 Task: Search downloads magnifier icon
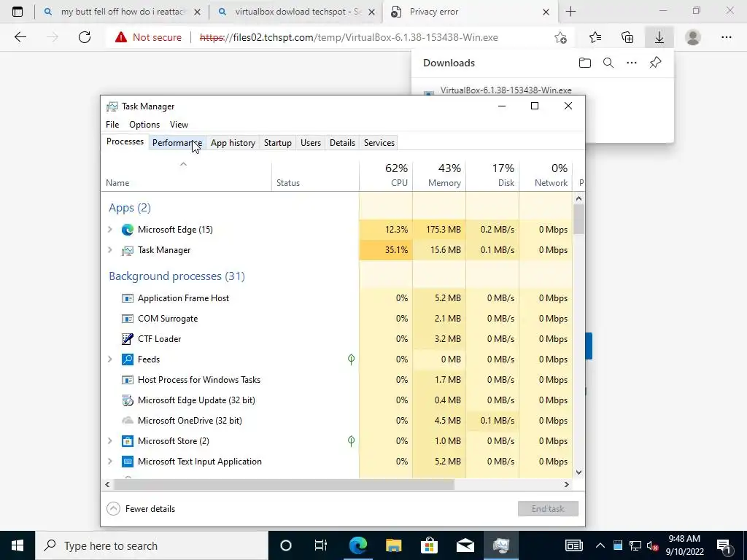pyautogui.click(x=608, y=63)
